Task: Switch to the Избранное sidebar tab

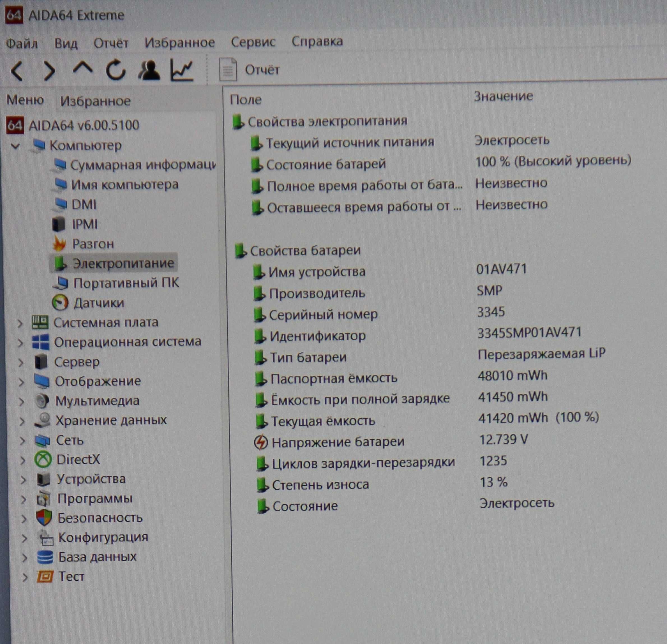Action: coord(95,101)
